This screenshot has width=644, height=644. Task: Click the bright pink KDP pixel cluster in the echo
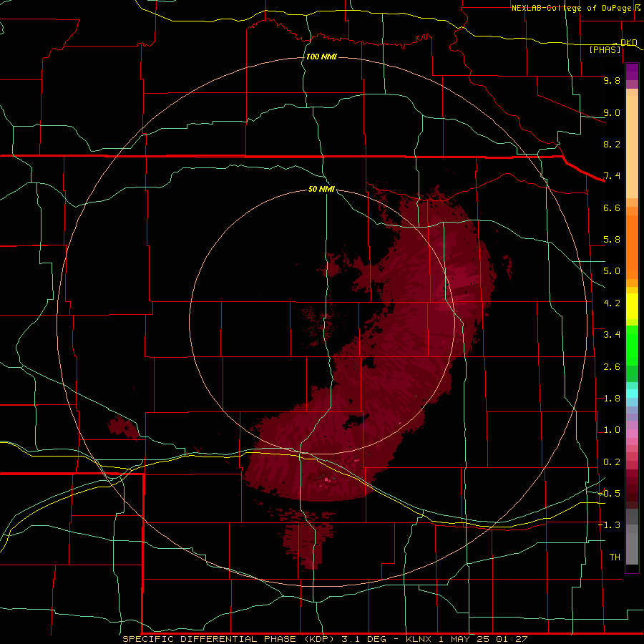[327, 479]
